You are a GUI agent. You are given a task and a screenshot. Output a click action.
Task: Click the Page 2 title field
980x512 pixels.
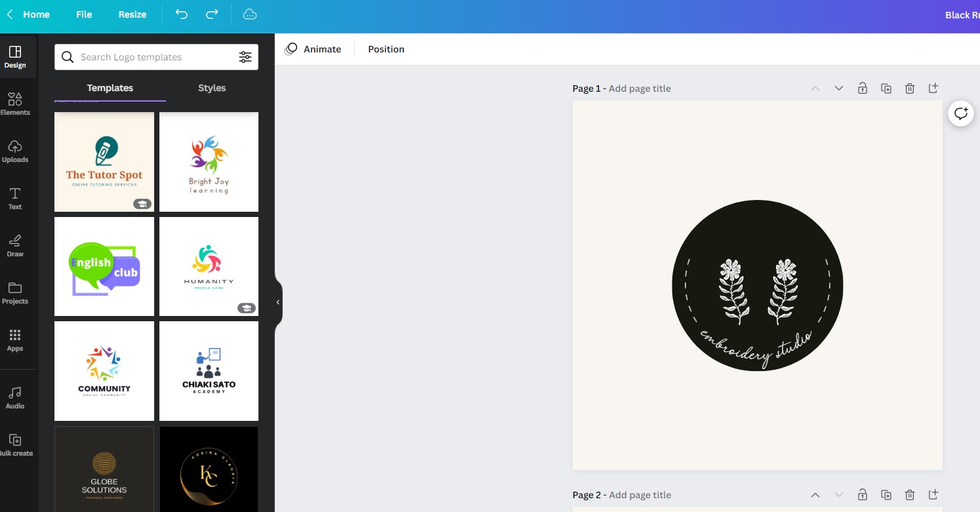640,495
